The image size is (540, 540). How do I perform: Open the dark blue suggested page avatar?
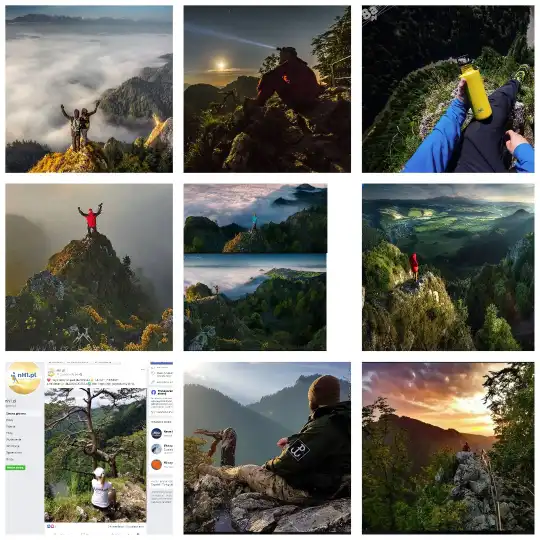tap(156, 433)
